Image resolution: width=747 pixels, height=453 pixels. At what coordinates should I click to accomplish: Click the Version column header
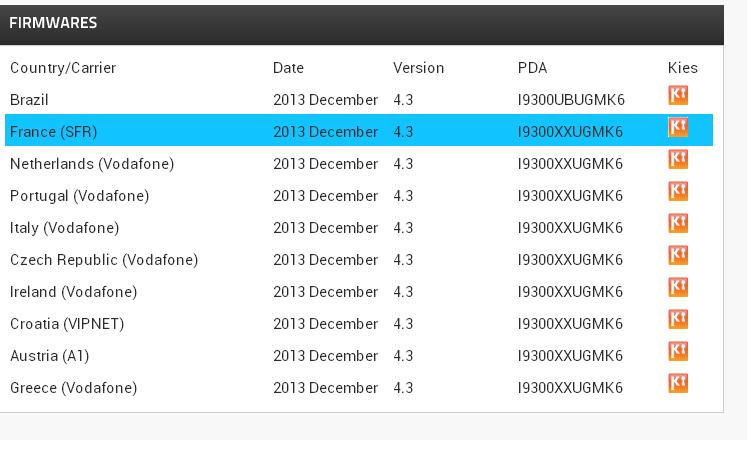click(x=418, y=68)
